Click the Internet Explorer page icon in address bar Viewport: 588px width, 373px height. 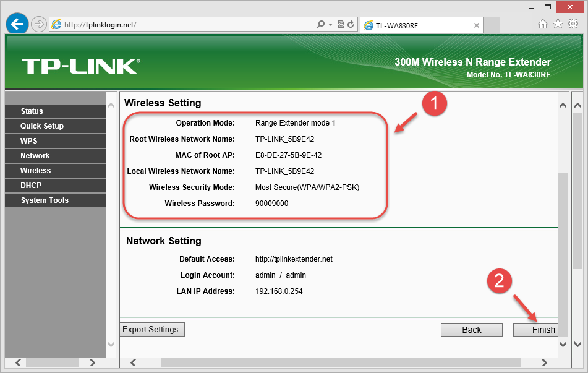56,25
